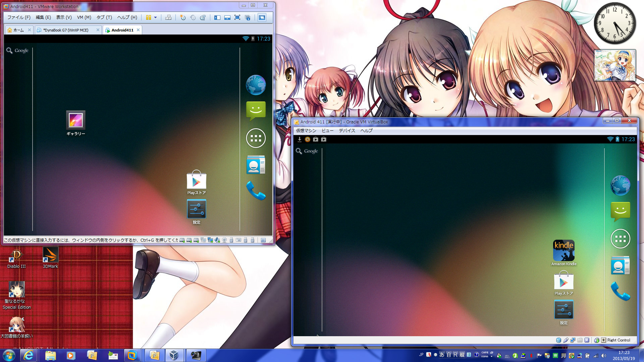Open the デバイス menu in VirtualBox
This screenshot has height=362, width=644.
point(347,131)
